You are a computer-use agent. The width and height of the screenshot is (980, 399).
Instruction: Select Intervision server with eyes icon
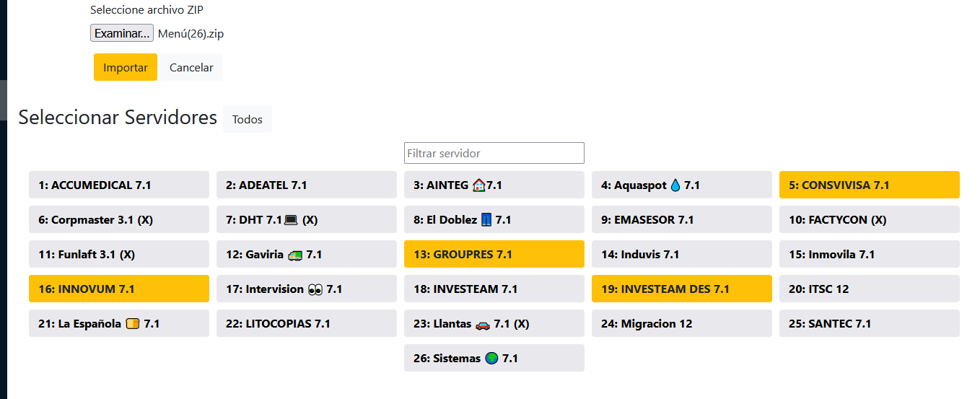(x=306, y=289)
